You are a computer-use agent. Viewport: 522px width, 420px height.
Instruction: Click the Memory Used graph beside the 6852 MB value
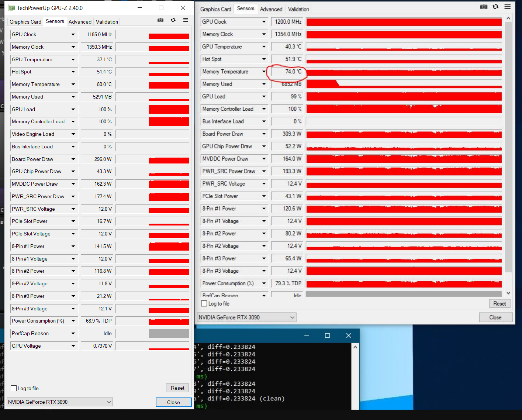coord(404,84)
